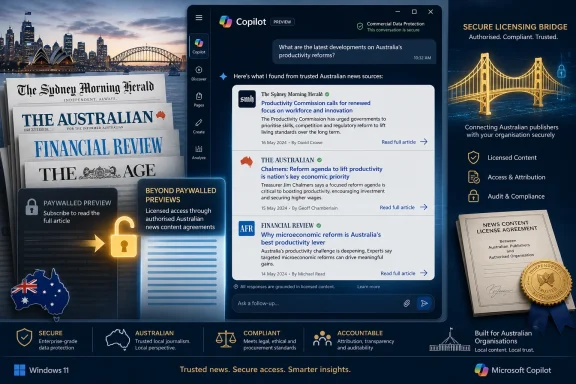Click the '16 May 2024' SMH byline
Image resolution: width=576 pixels, height=384 pixels.
pos(292,142)
